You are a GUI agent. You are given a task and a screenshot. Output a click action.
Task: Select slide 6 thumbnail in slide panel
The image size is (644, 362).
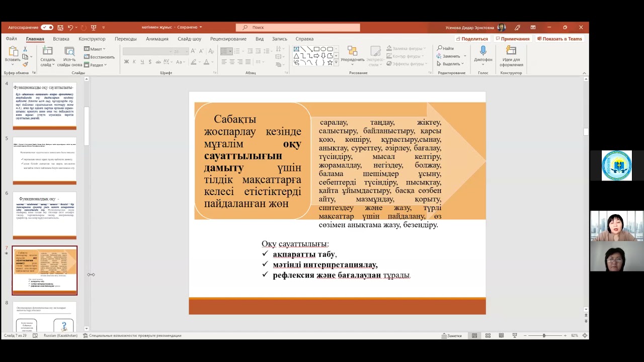tap(45, 216)
